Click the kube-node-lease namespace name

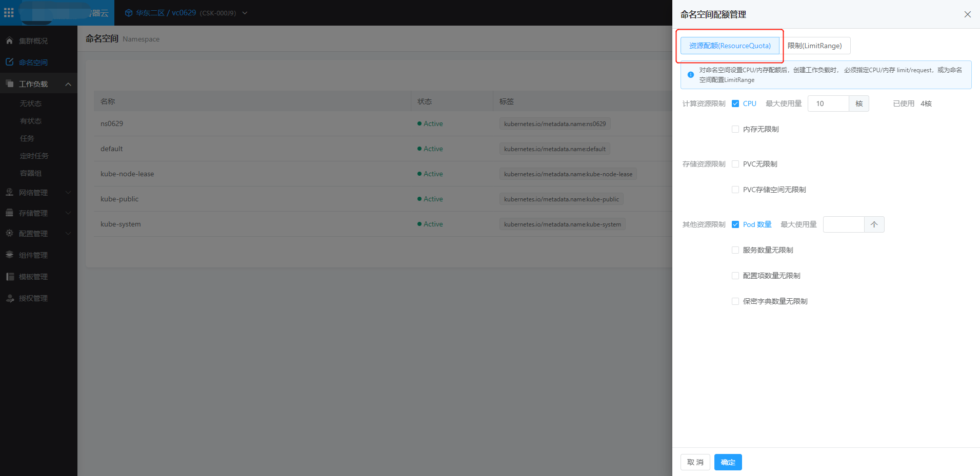127,174
